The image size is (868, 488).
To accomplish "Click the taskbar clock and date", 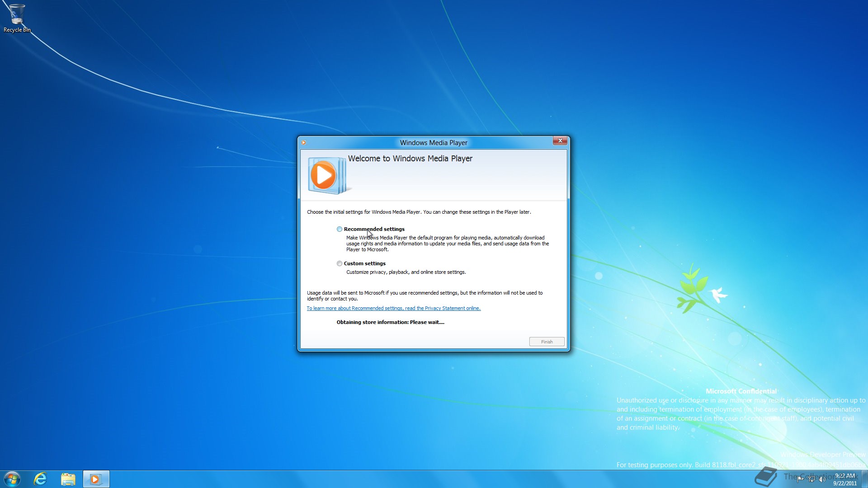I will pos(844,479).
